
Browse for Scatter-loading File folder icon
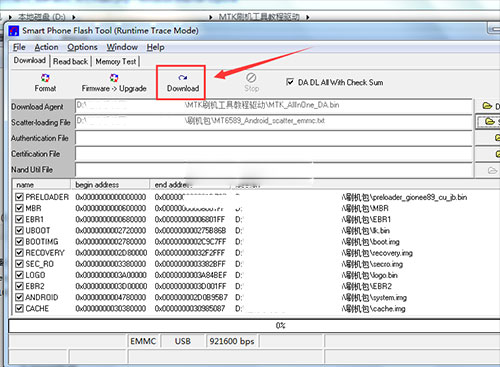pyautogui.click(x=490, y=121)
